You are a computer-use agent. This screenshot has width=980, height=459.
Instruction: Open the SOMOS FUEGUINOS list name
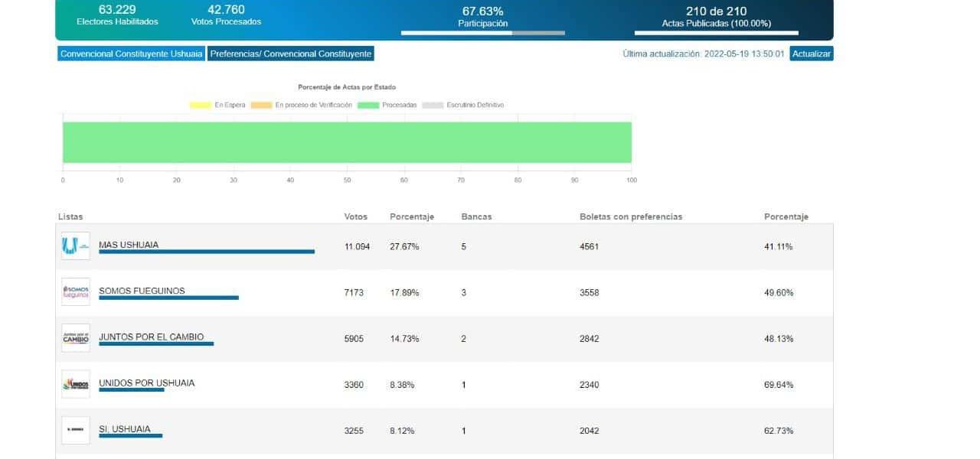[142, 291]
